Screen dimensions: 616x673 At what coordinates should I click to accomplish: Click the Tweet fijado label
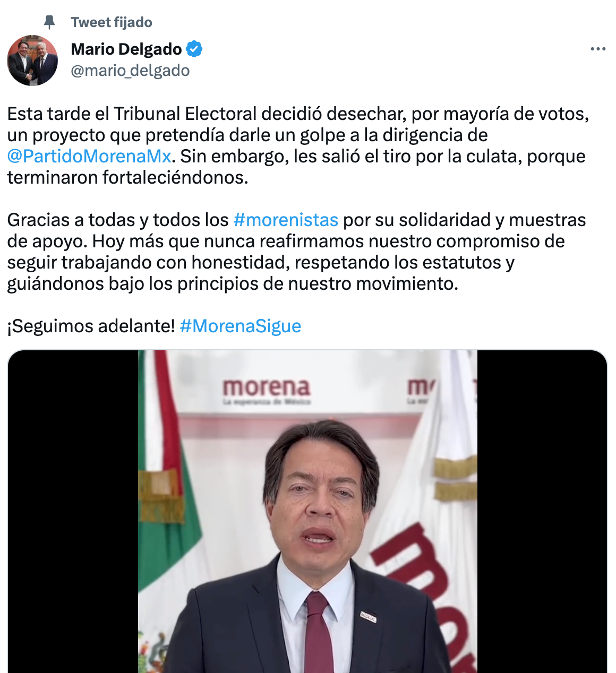[112, 22]
